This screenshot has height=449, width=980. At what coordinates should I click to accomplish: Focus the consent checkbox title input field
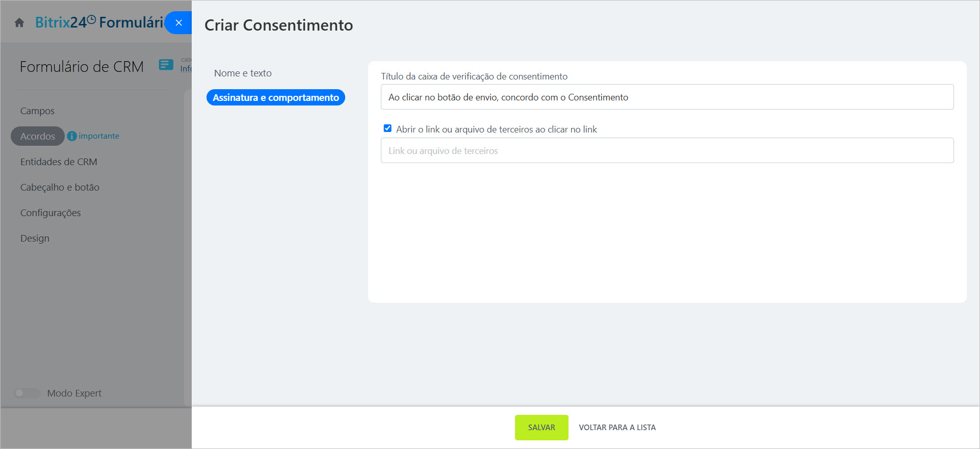[x=666, y=97]
